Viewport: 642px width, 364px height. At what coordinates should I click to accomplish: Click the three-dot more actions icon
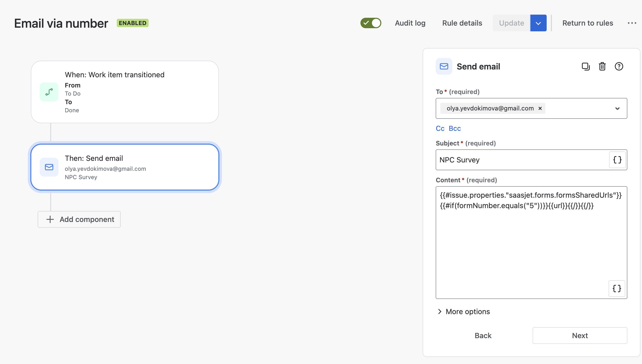click(632, 23)
